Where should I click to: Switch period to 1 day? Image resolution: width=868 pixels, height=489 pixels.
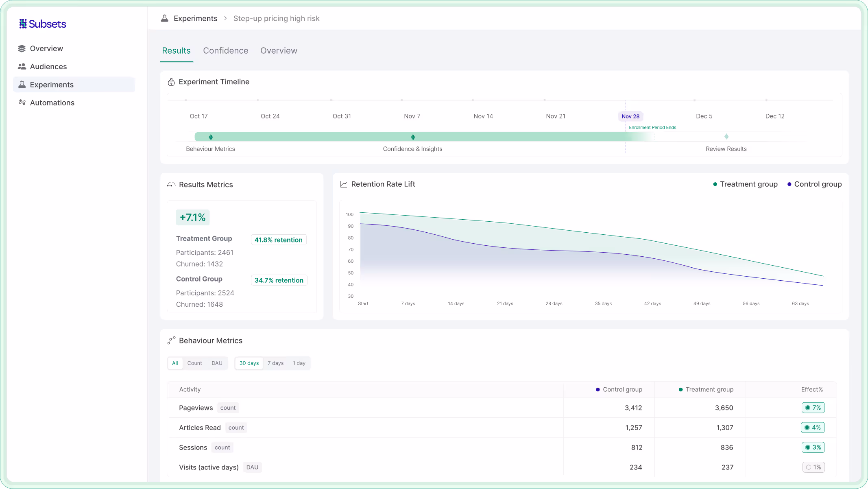299,363
